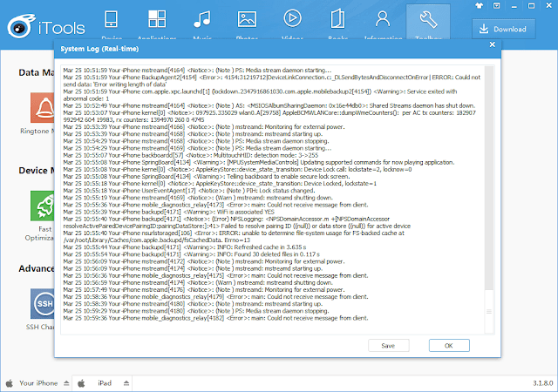The height and width of the screenshot is (392, 558).
Task: Click the BackupAgent2 error log line
Action: [x=272, y=81]
